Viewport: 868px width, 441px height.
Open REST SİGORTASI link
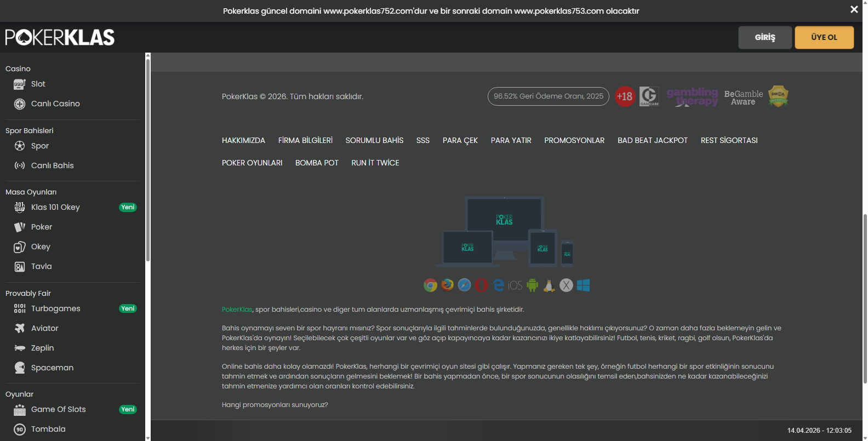click(729, 140)
